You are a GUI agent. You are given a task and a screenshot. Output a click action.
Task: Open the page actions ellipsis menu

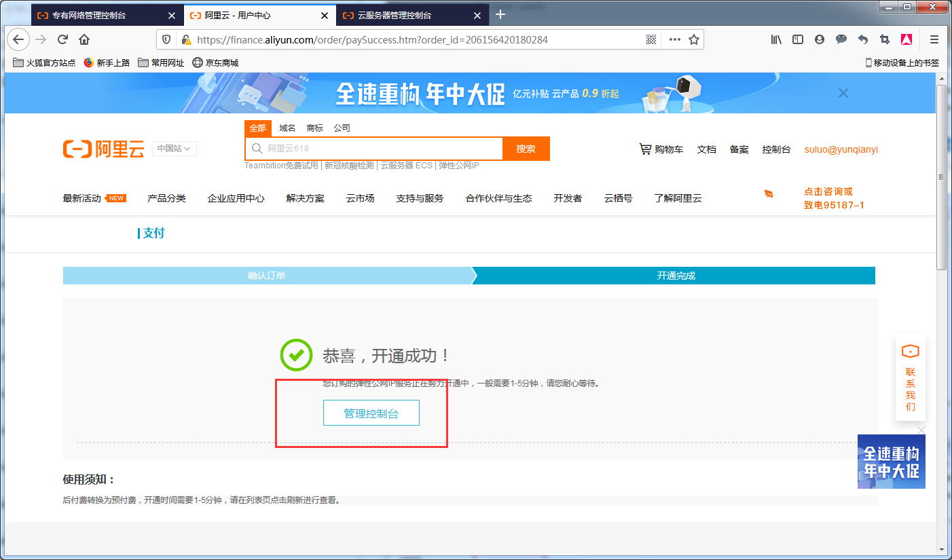[674, 39]
